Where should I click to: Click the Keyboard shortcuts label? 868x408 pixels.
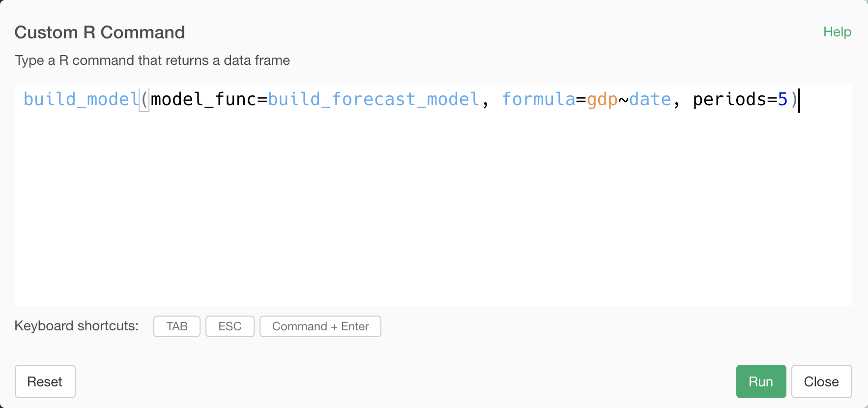coord(77,326)
